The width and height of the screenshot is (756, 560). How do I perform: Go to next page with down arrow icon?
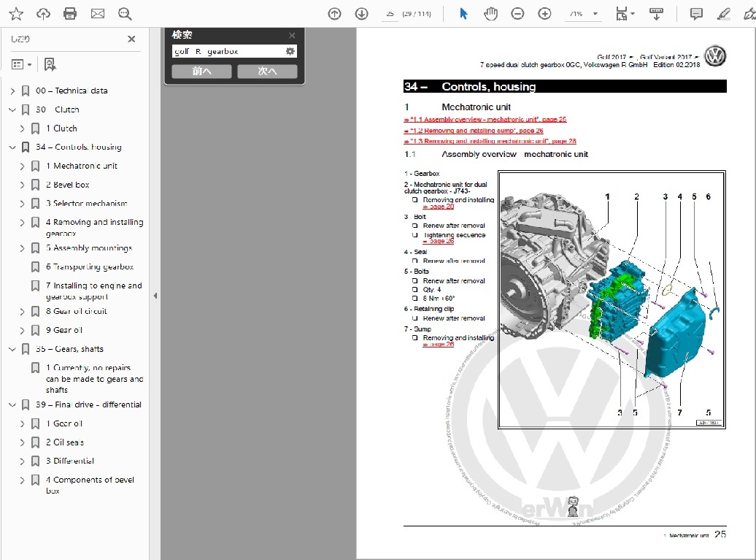[362, 13]
